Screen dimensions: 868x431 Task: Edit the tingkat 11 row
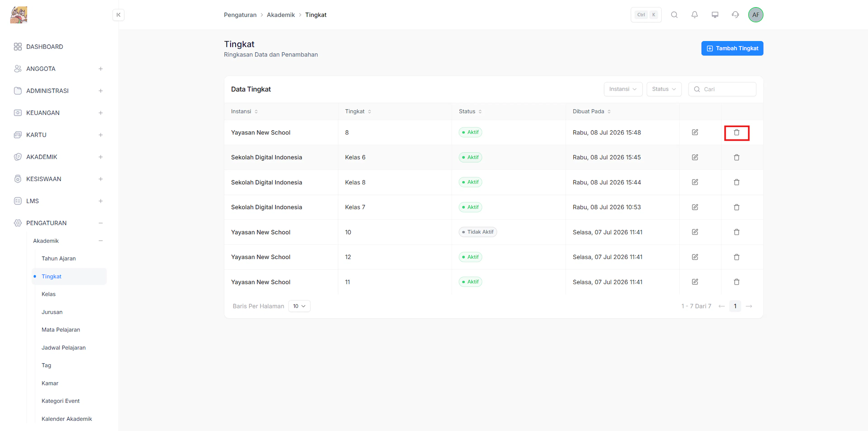click(x=695, y=282)
